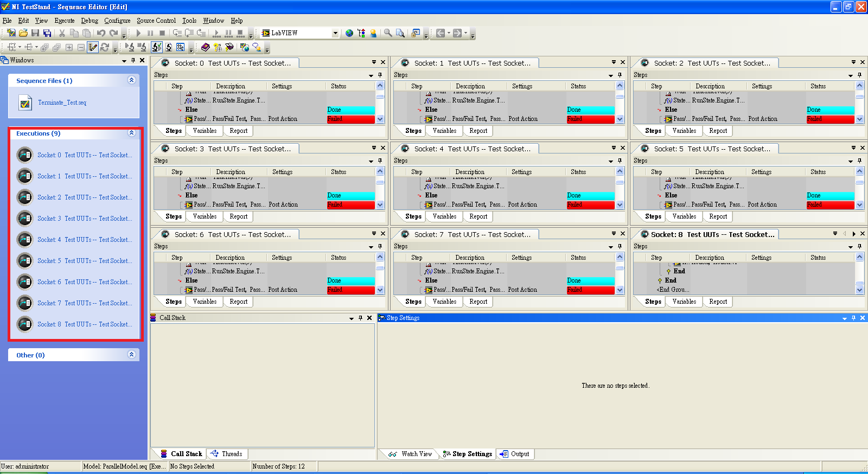Open the File menu

pos(7,21)
